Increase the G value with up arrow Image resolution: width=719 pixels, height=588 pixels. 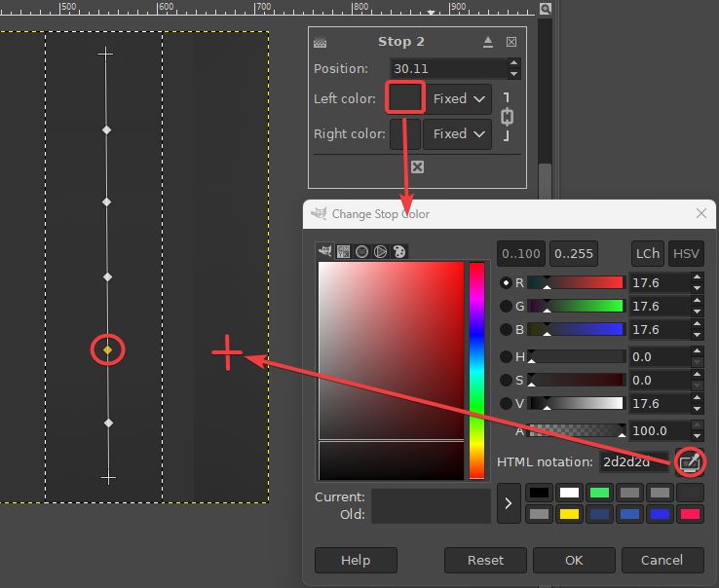click(x=697, y=301)
